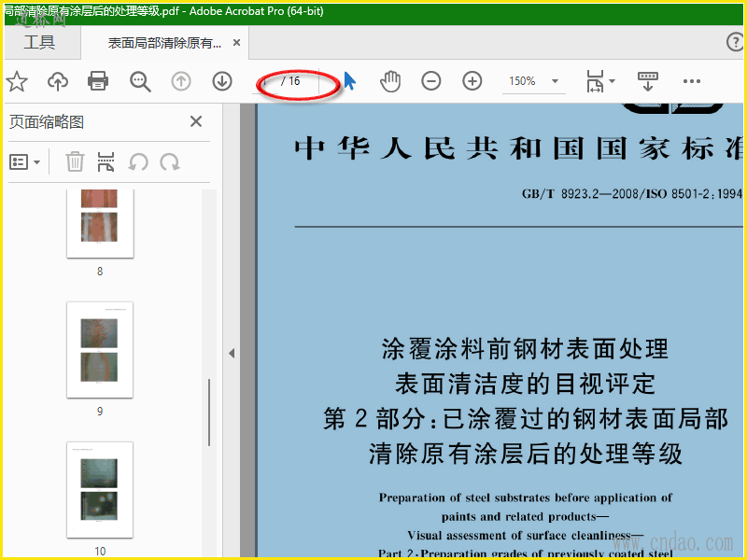Zoom in with the plus button
Screen dimensions: 747x560
click(472, 81)
